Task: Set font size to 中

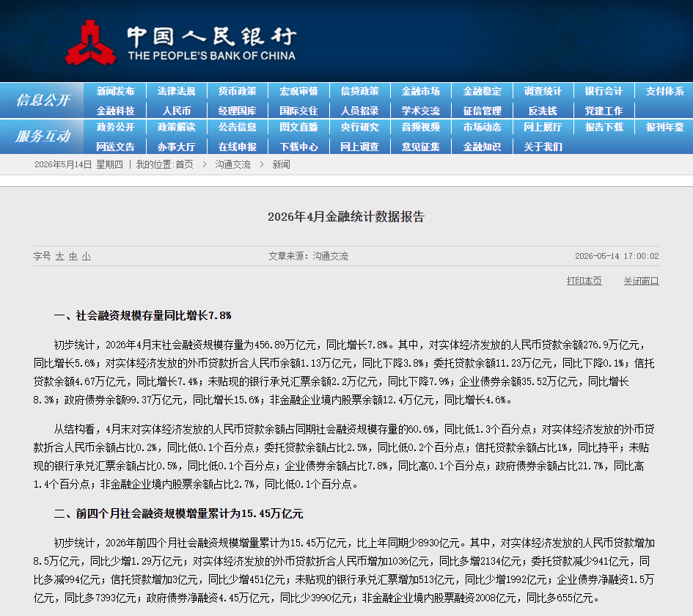Action: [73, 256]
